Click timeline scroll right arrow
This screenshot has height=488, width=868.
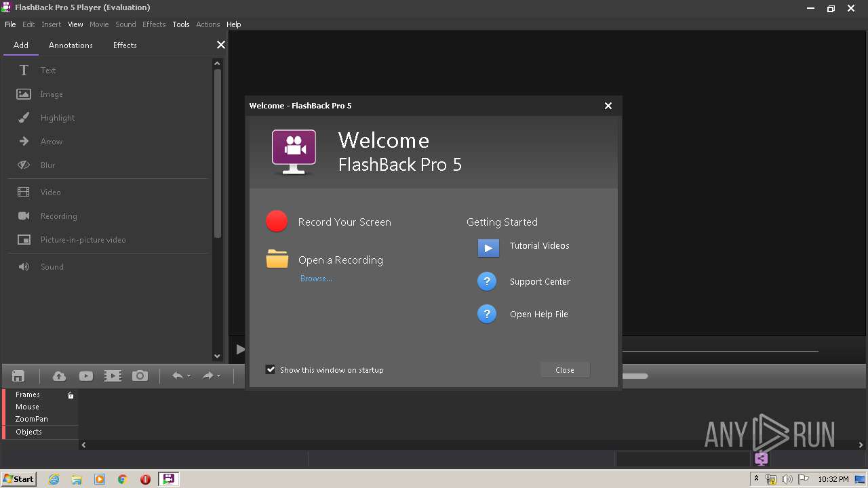(x=861, y=445)
